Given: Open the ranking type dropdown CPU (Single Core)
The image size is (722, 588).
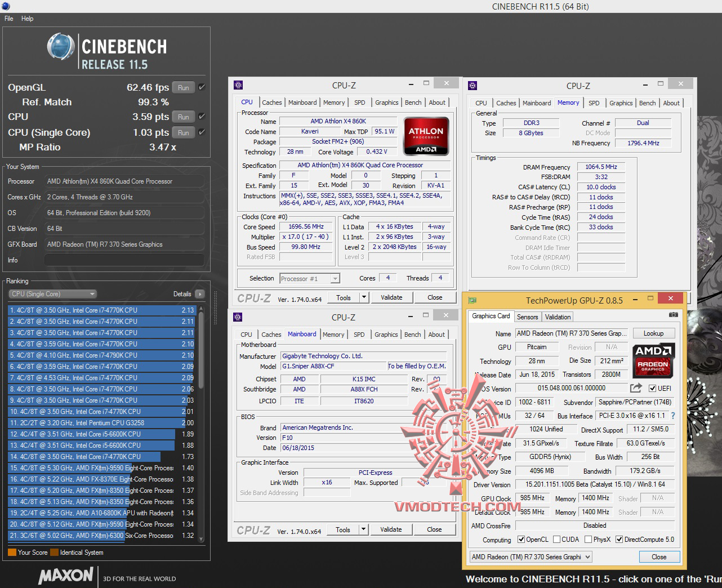Looking at the screenshot, I should click(52, 294).
